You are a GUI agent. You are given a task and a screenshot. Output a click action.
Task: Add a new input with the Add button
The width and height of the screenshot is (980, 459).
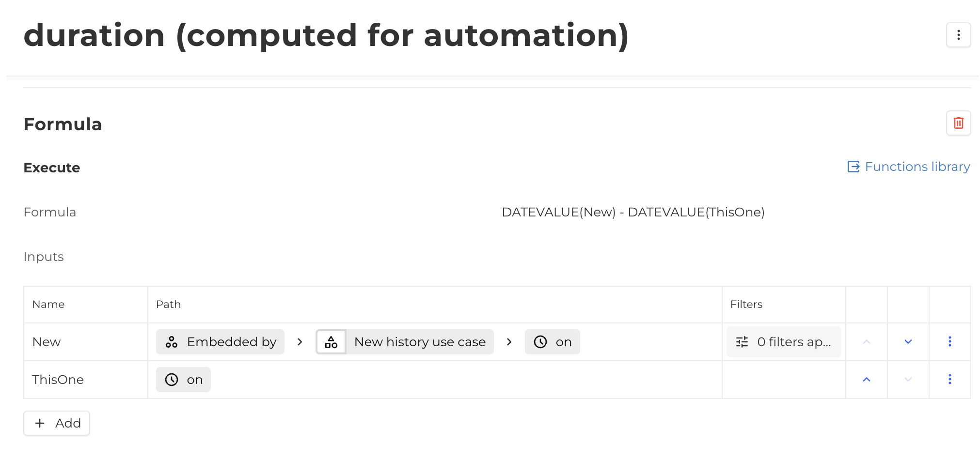57,423
